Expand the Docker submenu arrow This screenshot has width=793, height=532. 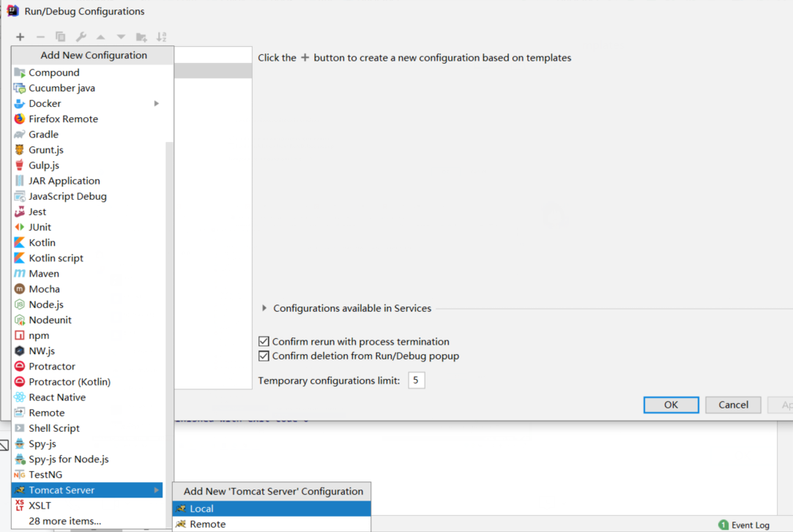click(156, 104)
